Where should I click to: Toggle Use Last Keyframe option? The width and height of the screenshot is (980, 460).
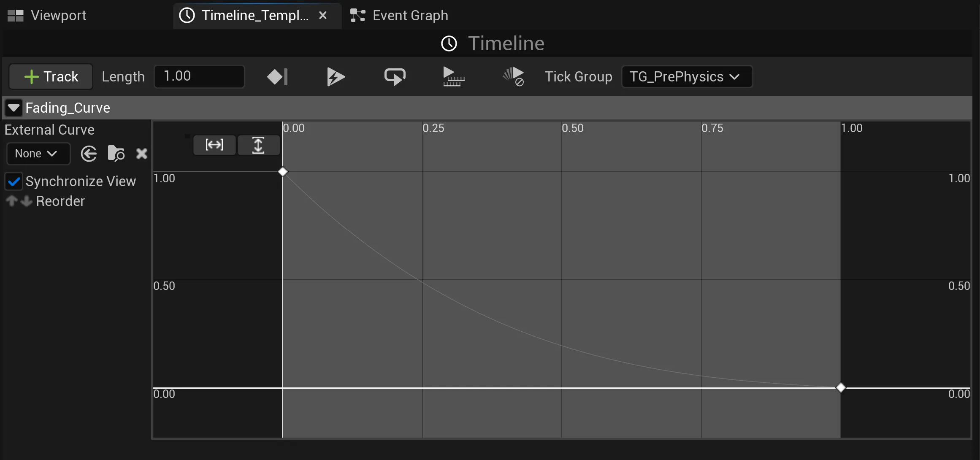(277, 77)
